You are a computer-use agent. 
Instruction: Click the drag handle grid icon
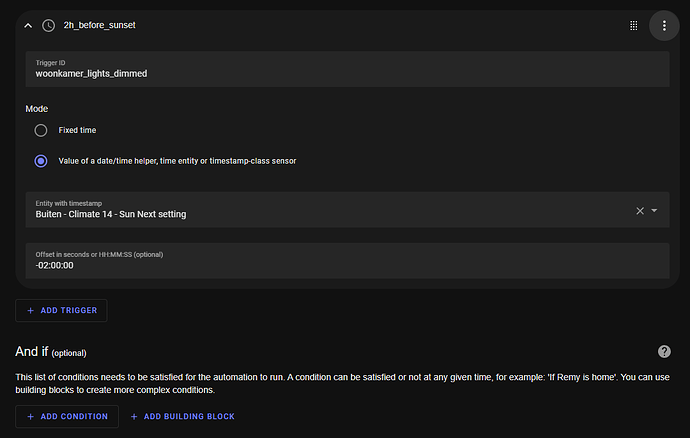[634, 25]
